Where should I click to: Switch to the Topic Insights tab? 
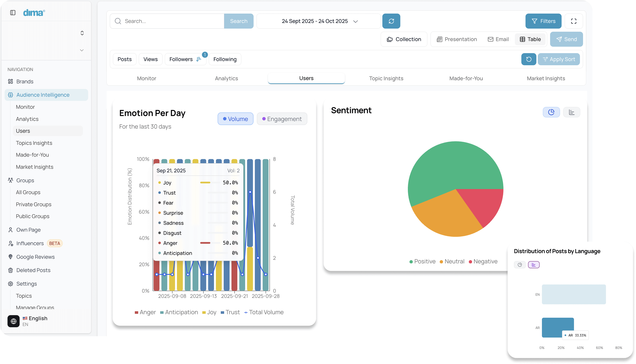click(x=386, y=78)
